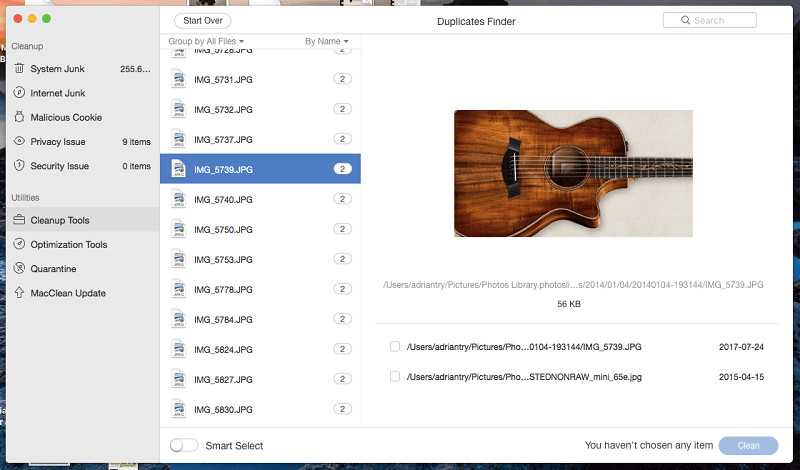Open System Junk in sidebar

pyautogui.click(x=83, y=68)
